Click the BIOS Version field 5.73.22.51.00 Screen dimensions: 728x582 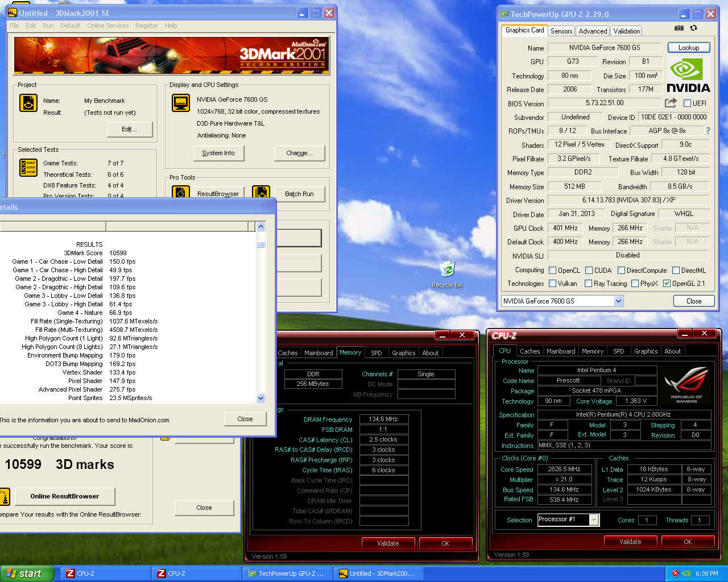[605, 103]
